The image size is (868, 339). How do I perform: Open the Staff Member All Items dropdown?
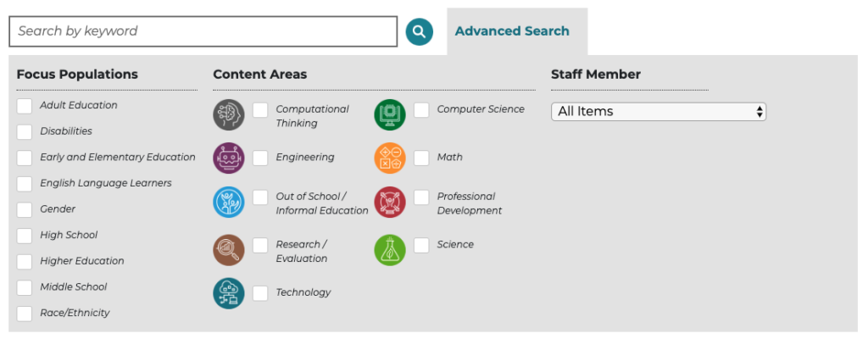(658, 111)
